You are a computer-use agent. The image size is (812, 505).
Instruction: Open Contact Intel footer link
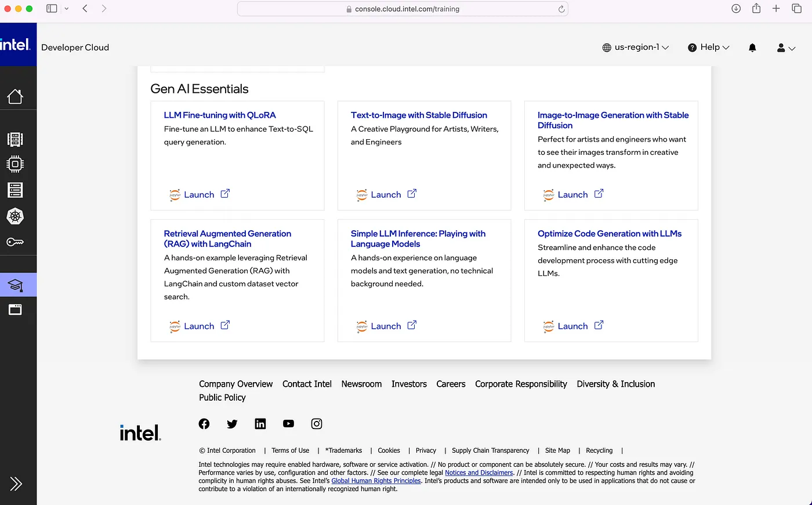click(307, 384)
